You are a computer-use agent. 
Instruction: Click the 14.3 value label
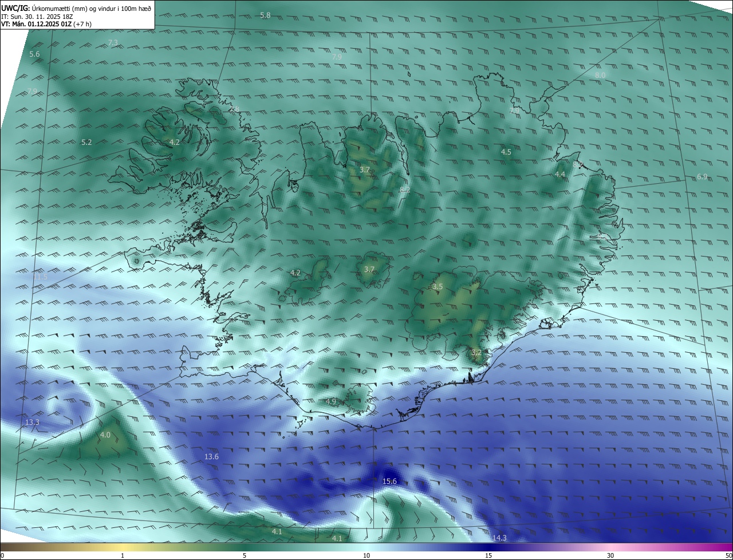499,538
